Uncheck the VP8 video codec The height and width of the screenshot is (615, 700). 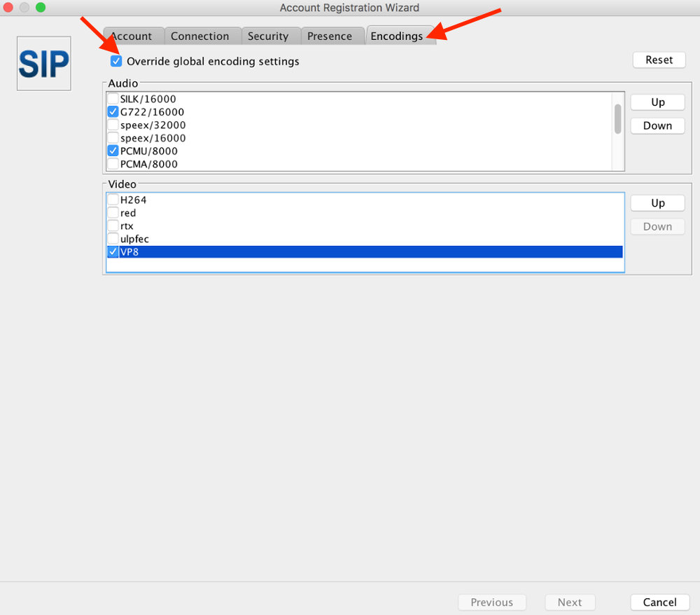(x=113, y=252)
